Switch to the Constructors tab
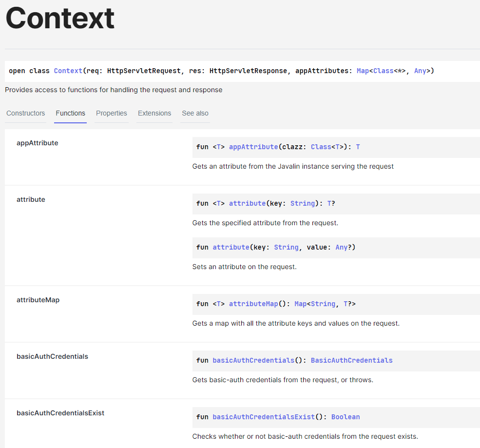 tap(25, 113)
